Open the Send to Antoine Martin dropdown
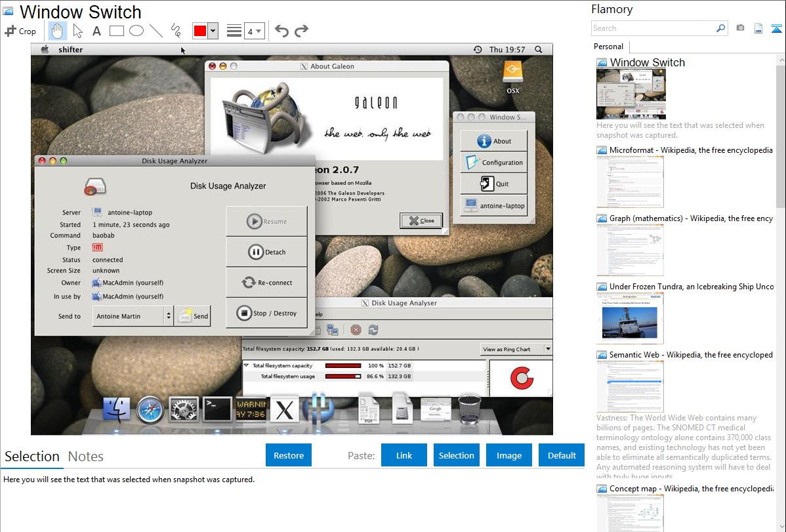 (133, 316)
